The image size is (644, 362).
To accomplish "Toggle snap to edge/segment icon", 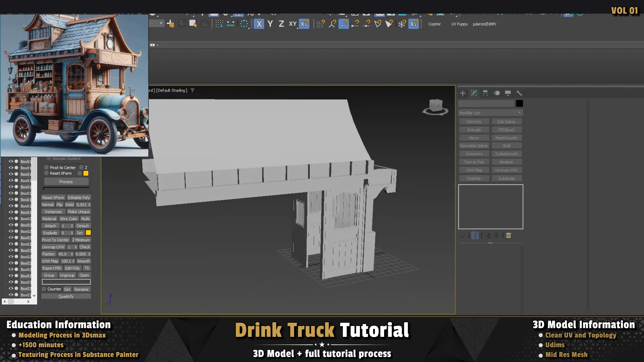I will [378, 24].
